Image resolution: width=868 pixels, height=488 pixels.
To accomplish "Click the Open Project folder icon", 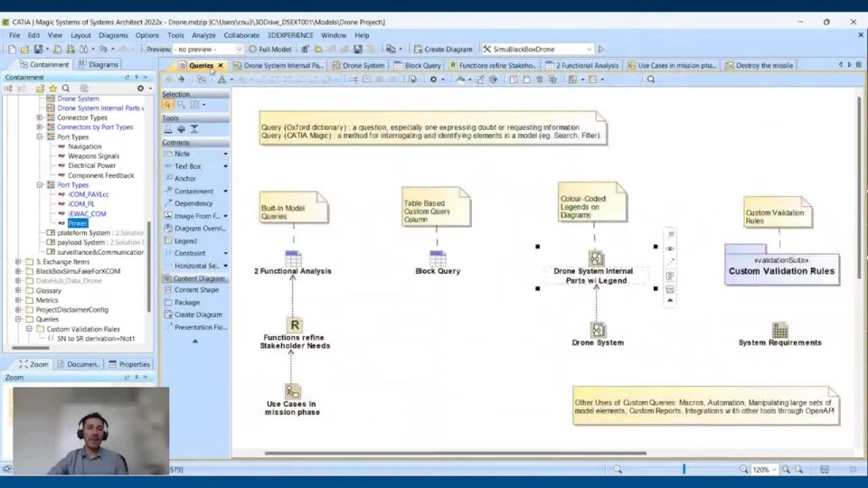I will [x=24, y=49].
